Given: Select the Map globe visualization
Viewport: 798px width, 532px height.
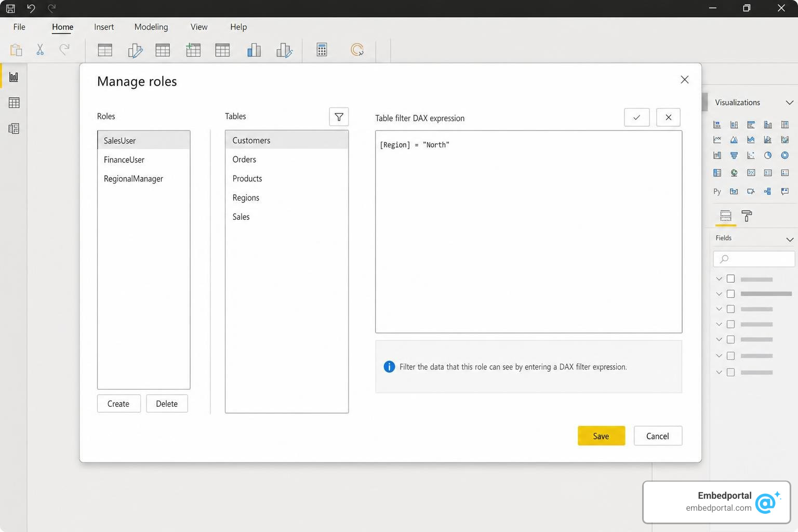Looking at the screenshot, I should [x=734, y=172].
